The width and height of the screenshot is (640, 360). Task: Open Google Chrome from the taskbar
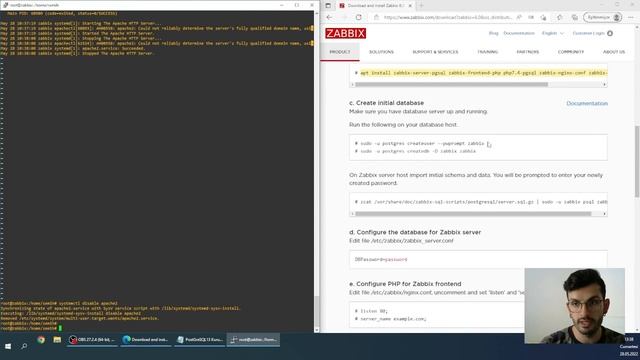point(41,340)
